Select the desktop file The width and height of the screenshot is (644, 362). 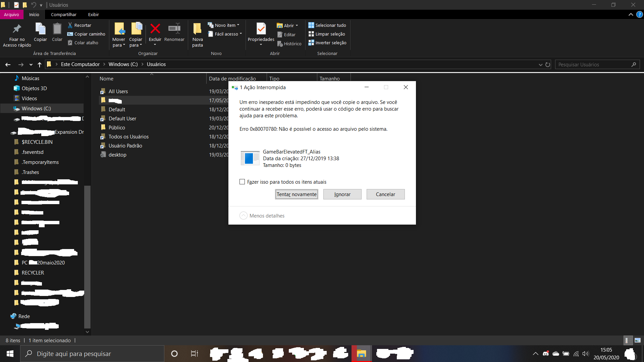(117, 155)
